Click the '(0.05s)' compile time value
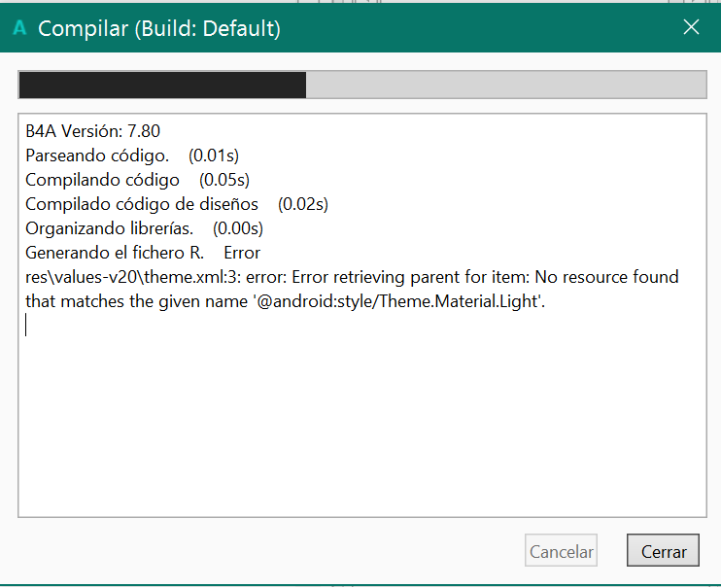This screenshot has width=721, height=588. [x=224, y=180]
